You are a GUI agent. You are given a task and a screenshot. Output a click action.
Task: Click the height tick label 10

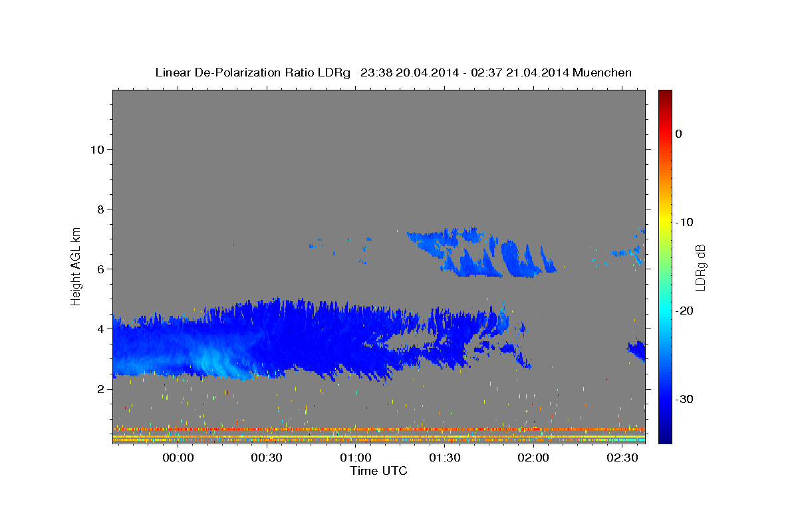(96, 149)
